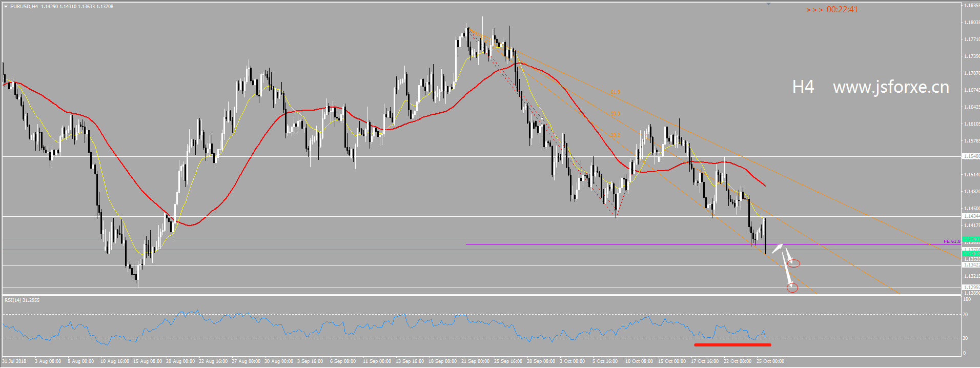Click the 25 Oct 00:00 time axis label
This screenshot has height=368, width=980.
(770, 361)
